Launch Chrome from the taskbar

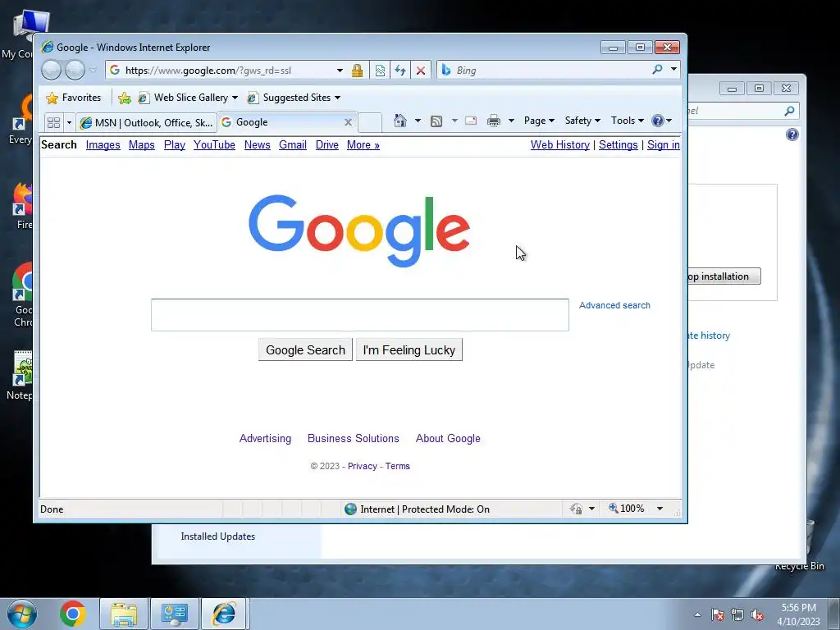pos(73,614)
